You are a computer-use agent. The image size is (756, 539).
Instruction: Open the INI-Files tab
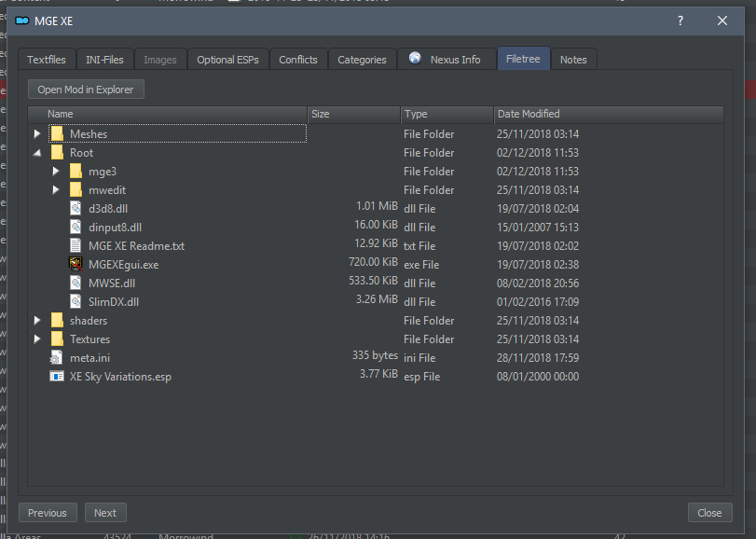(104, 60)
